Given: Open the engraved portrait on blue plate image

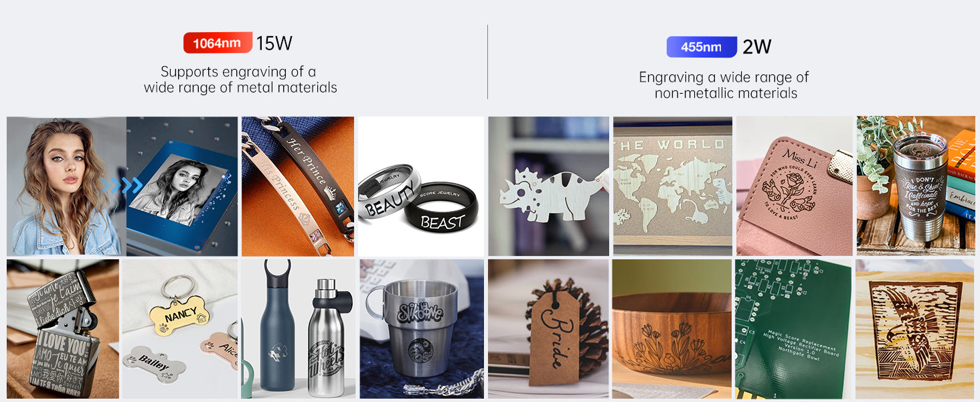Looking at the screenshot, I should coord(182,186).
